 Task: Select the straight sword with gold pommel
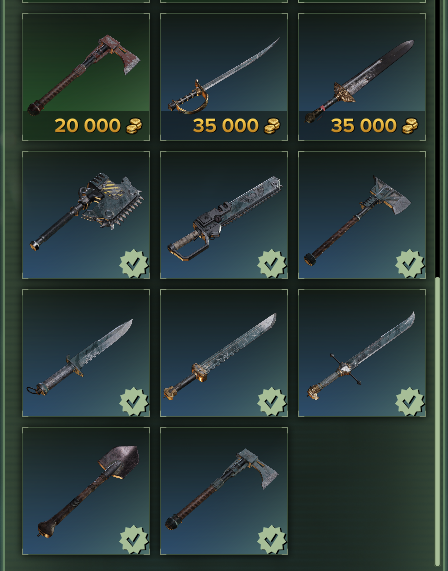[224, 353]
